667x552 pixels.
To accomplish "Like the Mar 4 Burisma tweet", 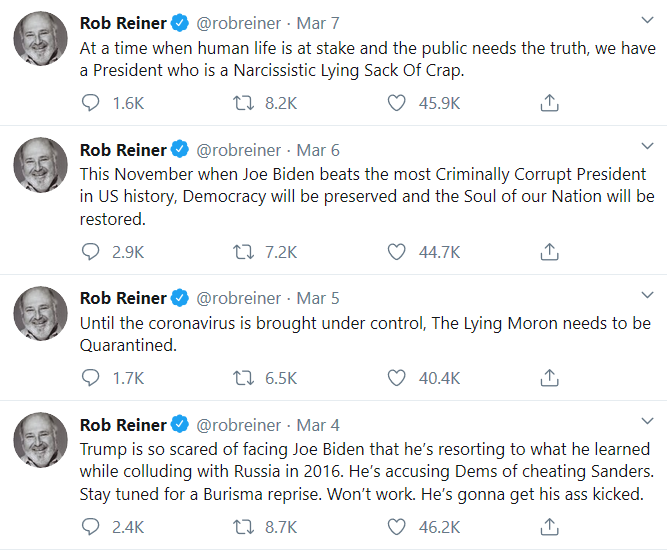I will [397, 527].
